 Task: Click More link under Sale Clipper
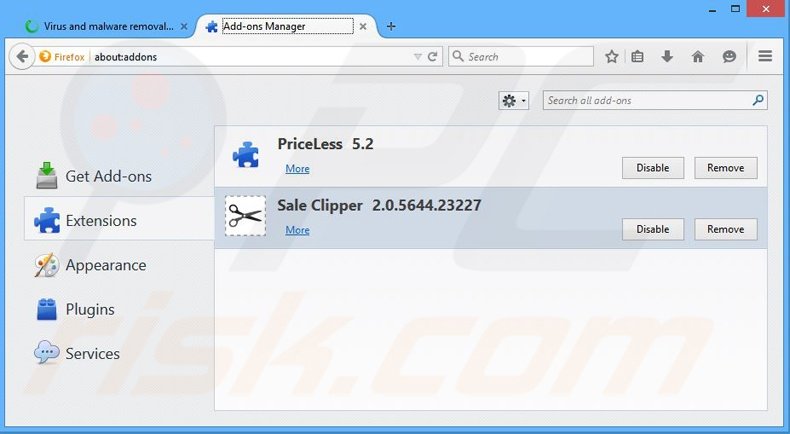coord(297,230)
